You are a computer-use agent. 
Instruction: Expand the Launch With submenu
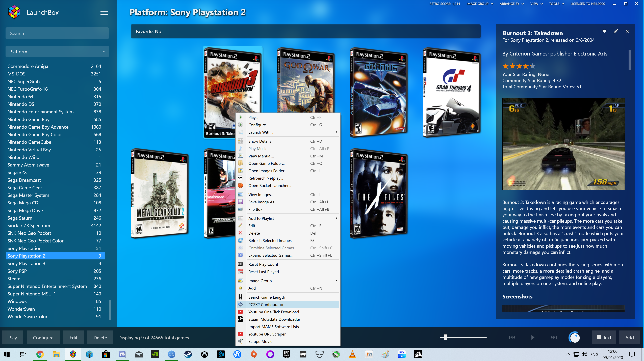288,132
